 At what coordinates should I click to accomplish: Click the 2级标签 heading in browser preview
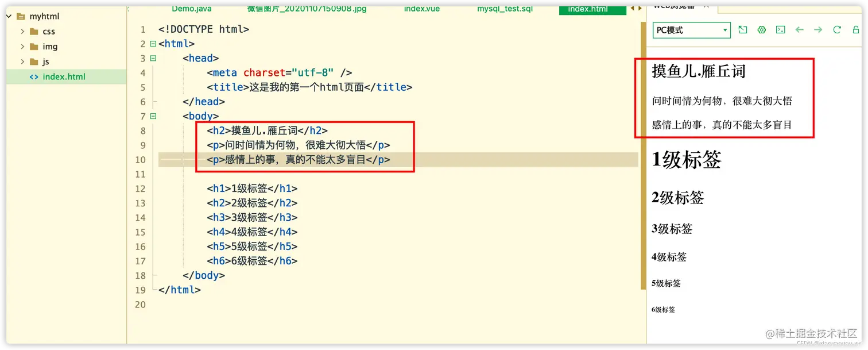pyautogui.click(x=678, y=198)
